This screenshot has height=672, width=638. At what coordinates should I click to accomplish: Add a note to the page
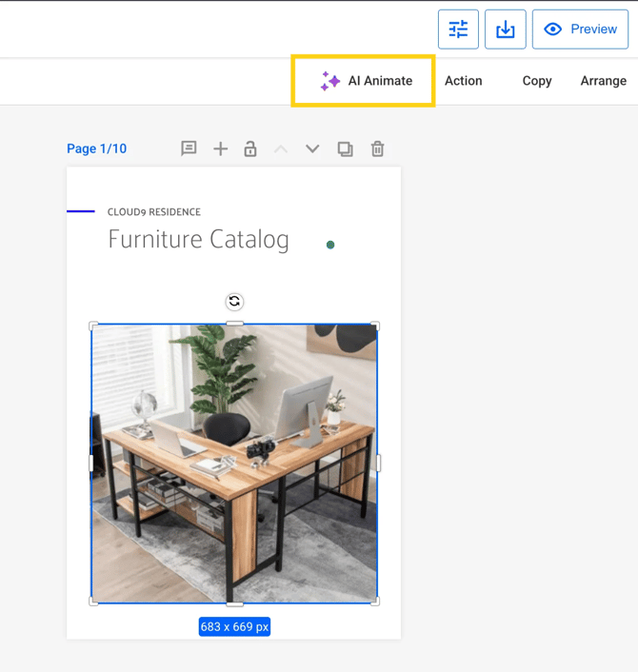[x=189, y=148]
